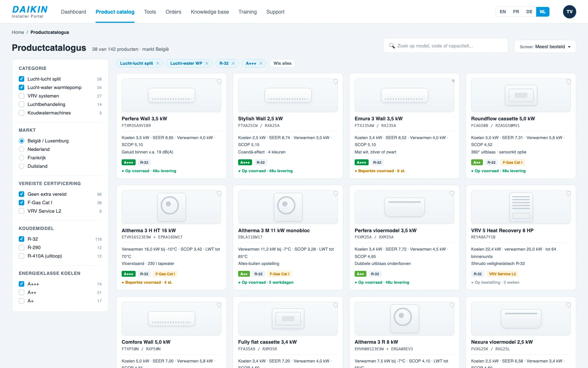
Task: Tick the Koudwatermachines checkbox
Action: (x=21, y=113)
